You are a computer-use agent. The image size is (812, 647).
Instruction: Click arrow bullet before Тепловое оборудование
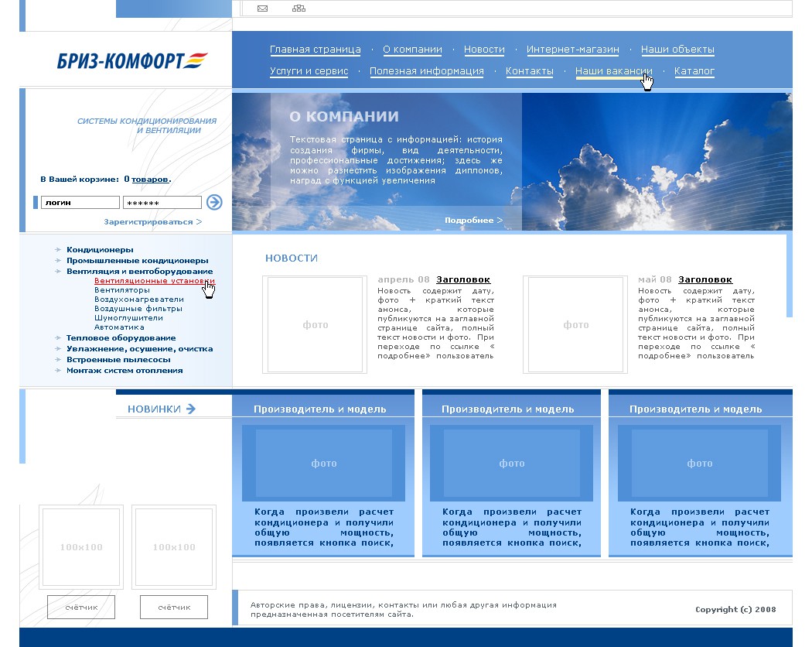[x=58, y=338]
